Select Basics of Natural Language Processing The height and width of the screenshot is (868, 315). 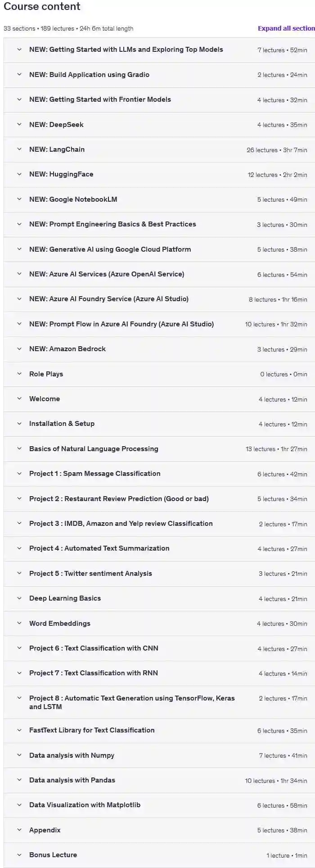[x=94, y=449]
